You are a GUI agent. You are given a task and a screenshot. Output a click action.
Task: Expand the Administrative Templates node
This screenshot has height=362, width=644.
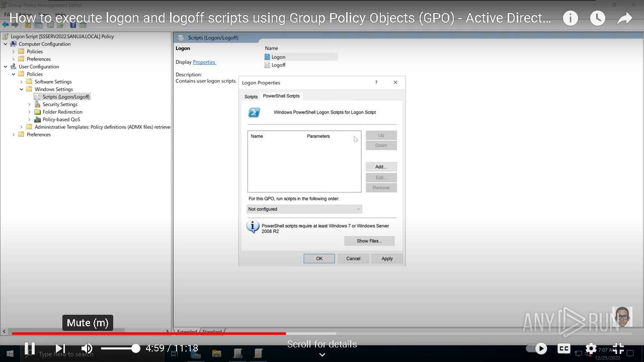point(22,127)
